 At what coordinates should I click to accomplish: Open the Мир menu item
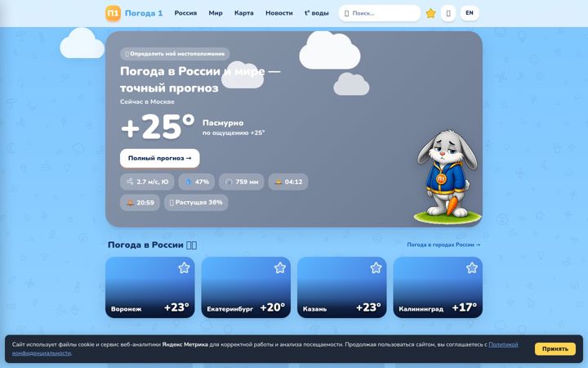click(x=216, y=13)
